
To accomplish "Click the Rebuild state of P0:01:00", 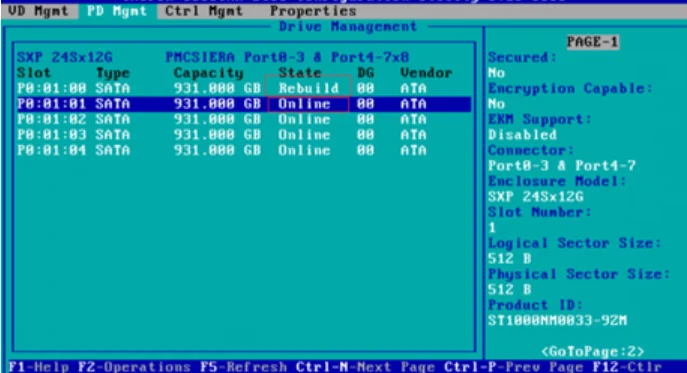I will point(308,89).
